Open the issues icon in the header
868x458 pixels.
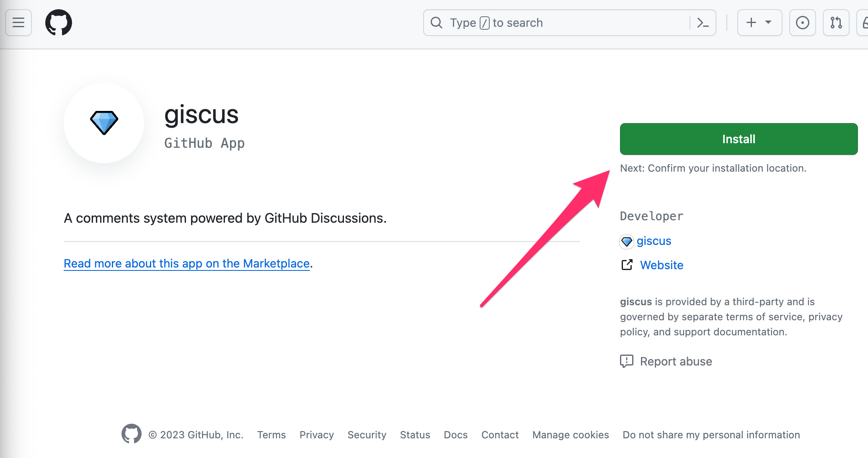click(x=802, y=22)
